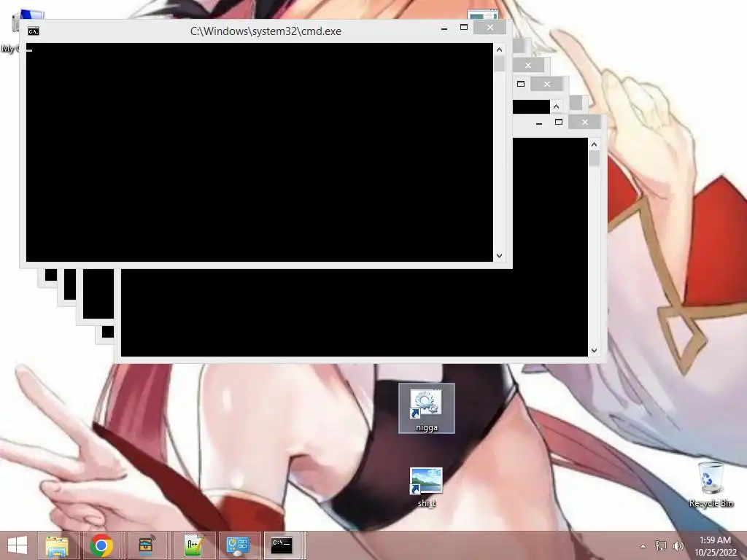Open the clock showing 1:59 AM
Screen dimensions: 747x560
pos(715,545)
